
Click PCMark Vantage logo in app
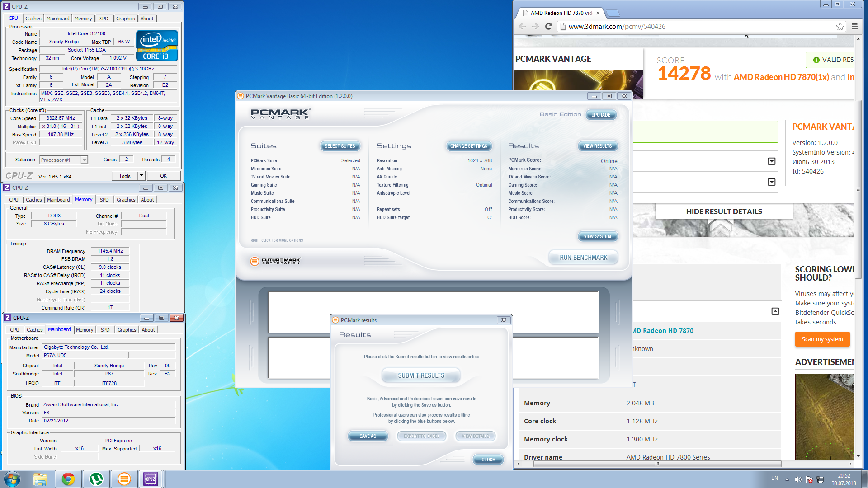pyautogui.click(x=280, y=114)
